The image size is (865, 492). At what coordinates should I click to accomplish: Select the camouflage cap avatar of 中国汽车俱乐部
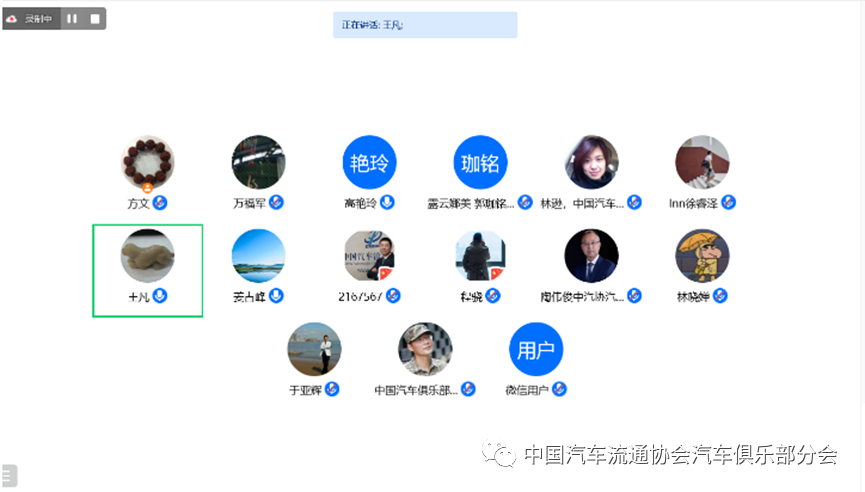(x=425, y=349)
